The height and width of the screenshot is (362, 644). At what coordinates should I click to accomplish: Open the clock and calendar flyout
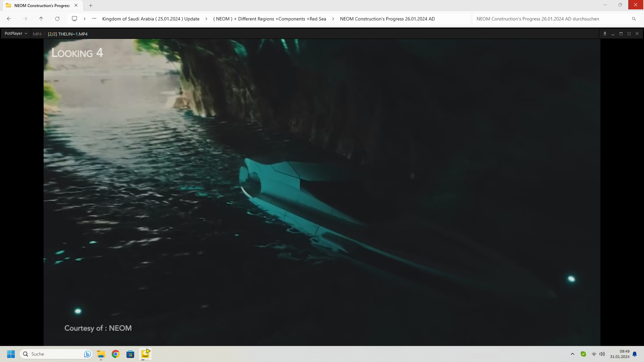point(620,354)
